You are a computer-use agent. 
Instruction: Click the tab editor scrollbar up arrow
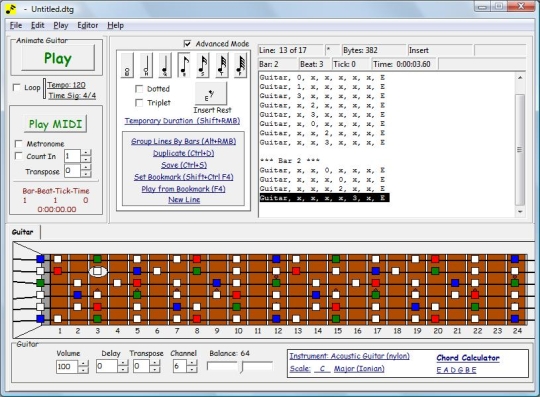click(520, 78)
